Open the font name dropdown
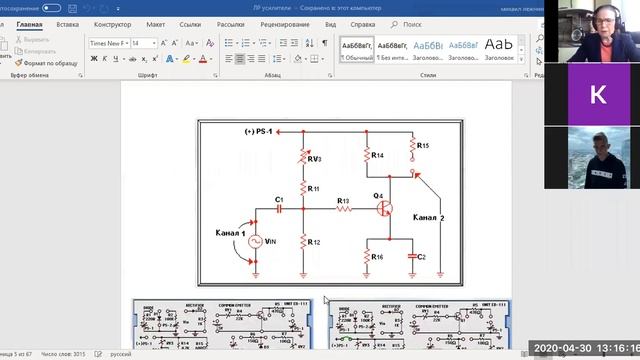 [x=127, y=43]
